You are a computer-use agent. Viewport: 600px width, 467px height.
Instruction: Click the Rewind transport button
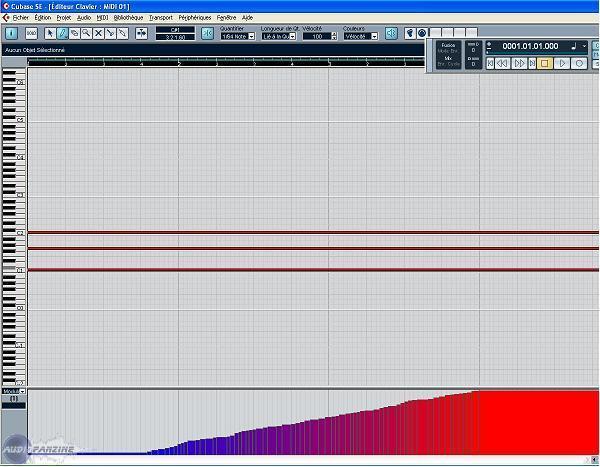502,64
